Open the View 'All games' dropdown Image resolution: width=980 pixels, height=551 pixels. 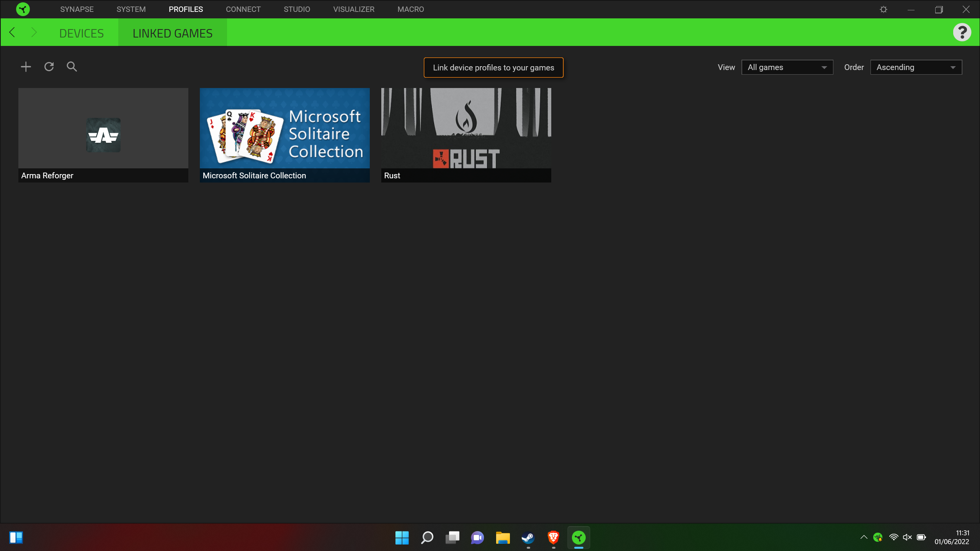[787, 67]
